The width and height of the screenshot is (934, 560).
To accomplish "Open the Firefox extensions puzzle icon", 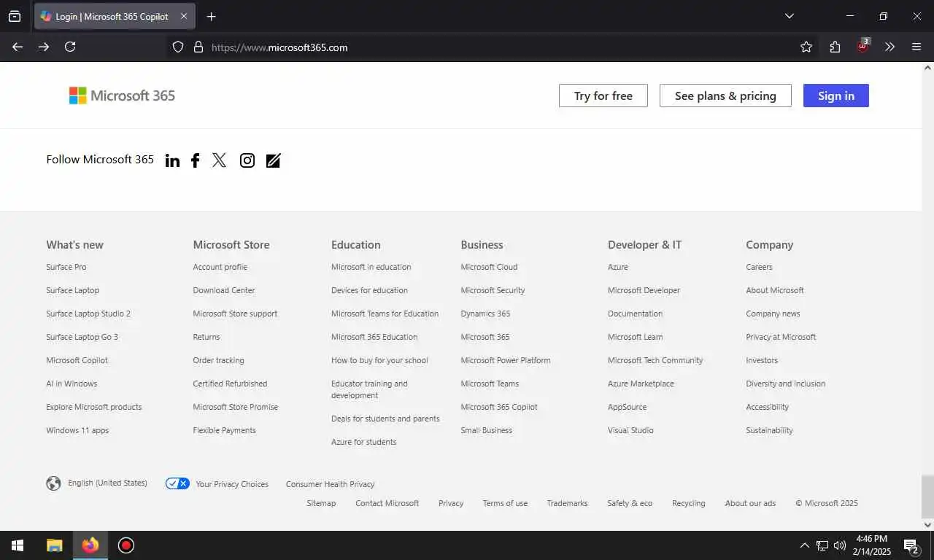I will (835, 47).
